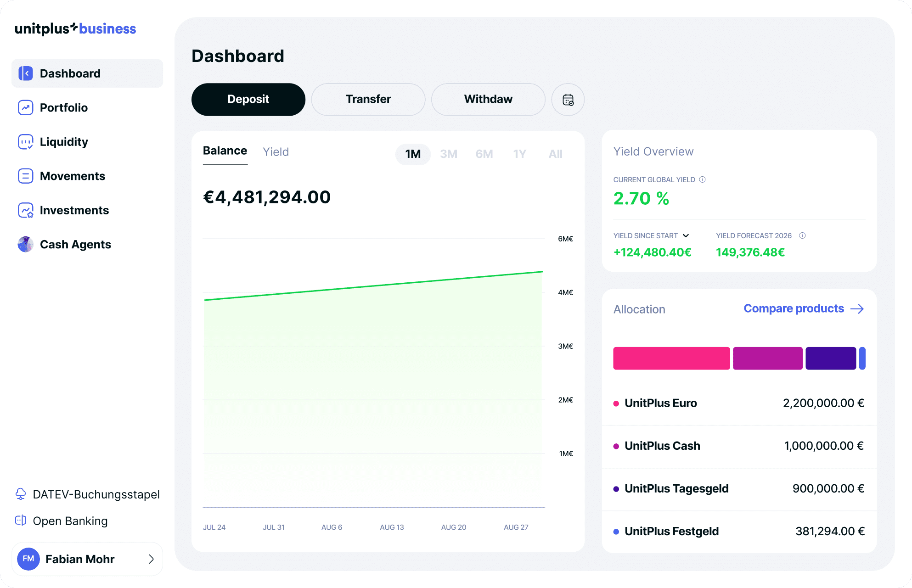Select Dashboard in the sidebar
912x588 pixels.
click(87, 73)
